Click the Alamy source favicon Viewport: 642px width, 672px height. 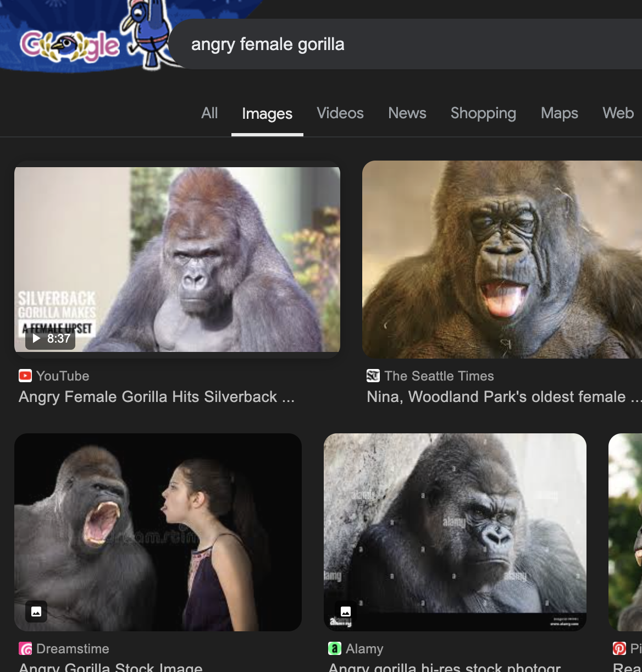335,649
